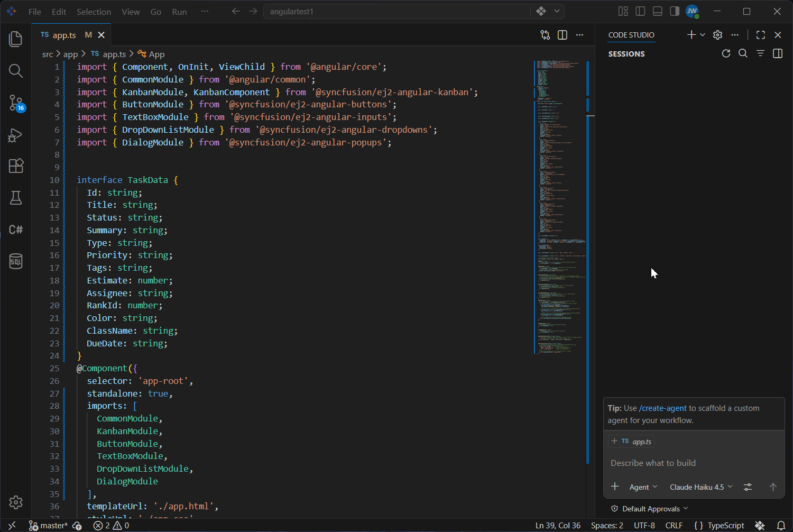The width and height of the screenshot is (793, 532).
Task: Open the Explorer view in activity bar
Action: point(16,39)
